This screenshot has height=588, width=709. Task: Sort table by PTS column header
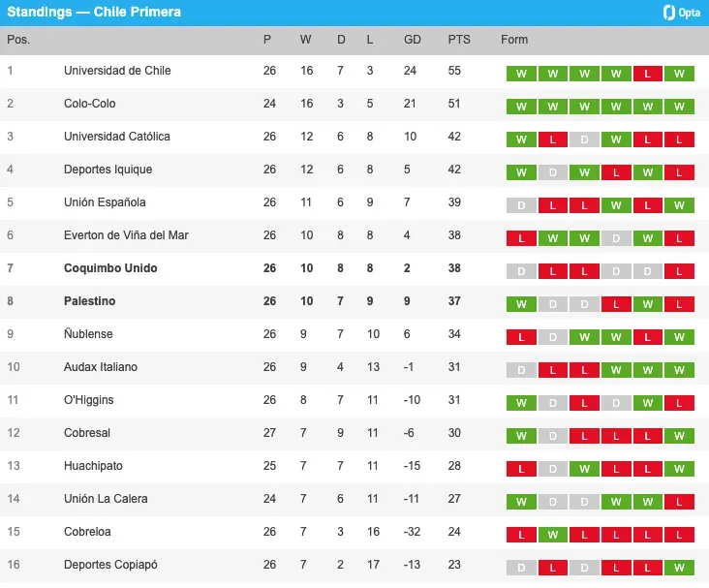point(458,40)
